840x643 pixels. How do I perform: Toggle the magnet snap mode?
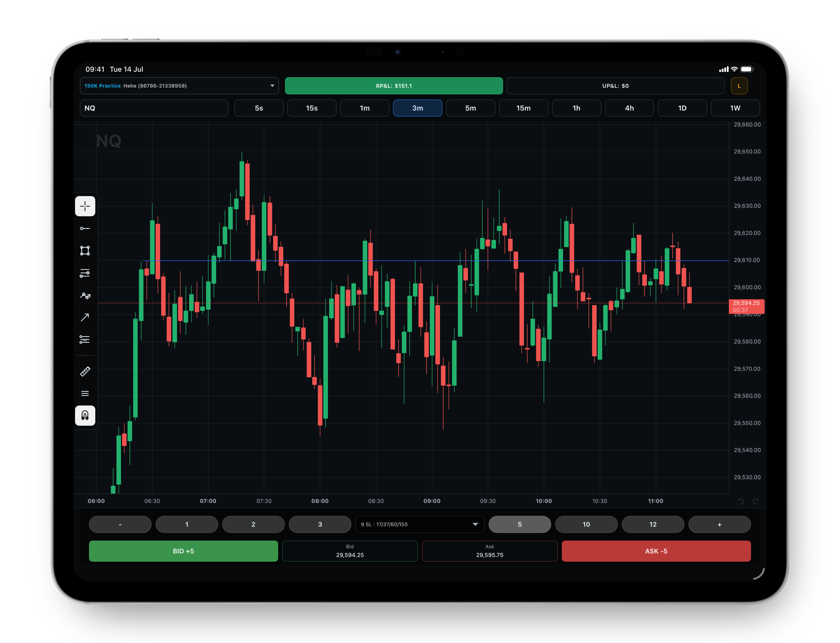[x=85, y=416]
